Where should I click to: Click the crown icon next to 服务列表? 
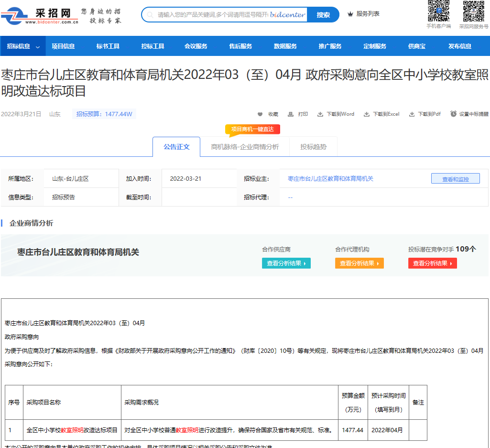pyautogui.click(x=350, y=14)
